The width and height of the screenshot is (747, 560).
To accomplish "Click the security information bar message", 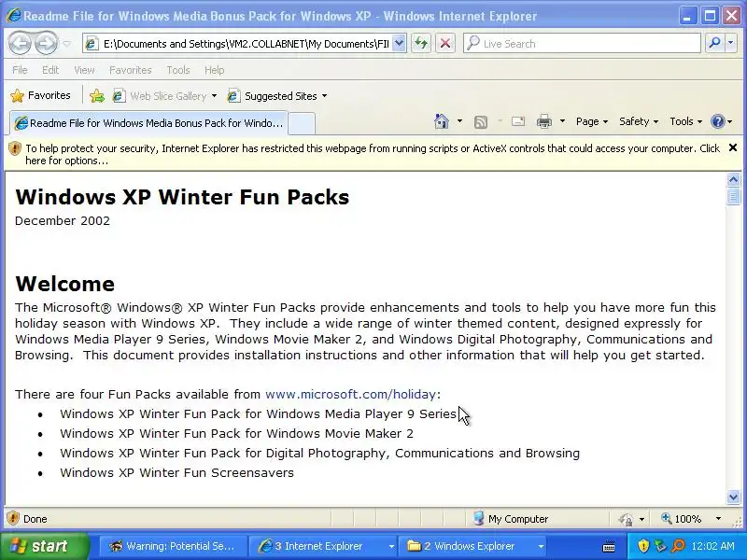I will [373, 154].
